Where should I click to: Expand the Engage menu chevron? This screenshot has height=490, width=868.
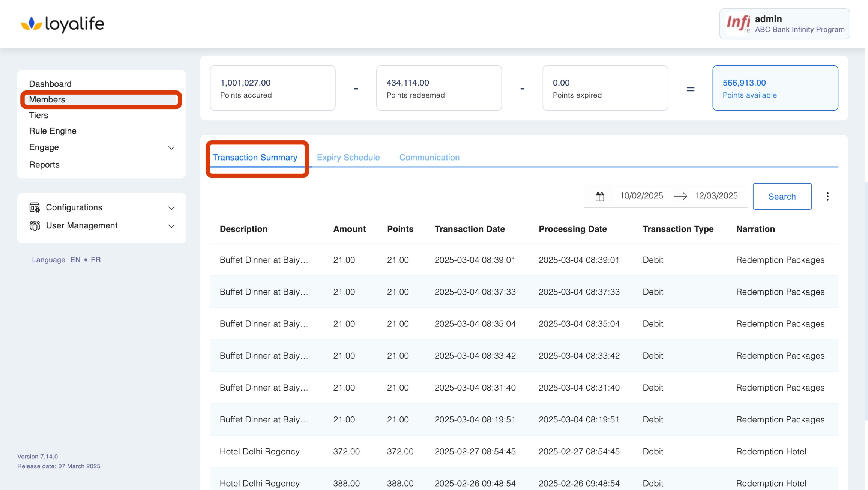(171, 148)
